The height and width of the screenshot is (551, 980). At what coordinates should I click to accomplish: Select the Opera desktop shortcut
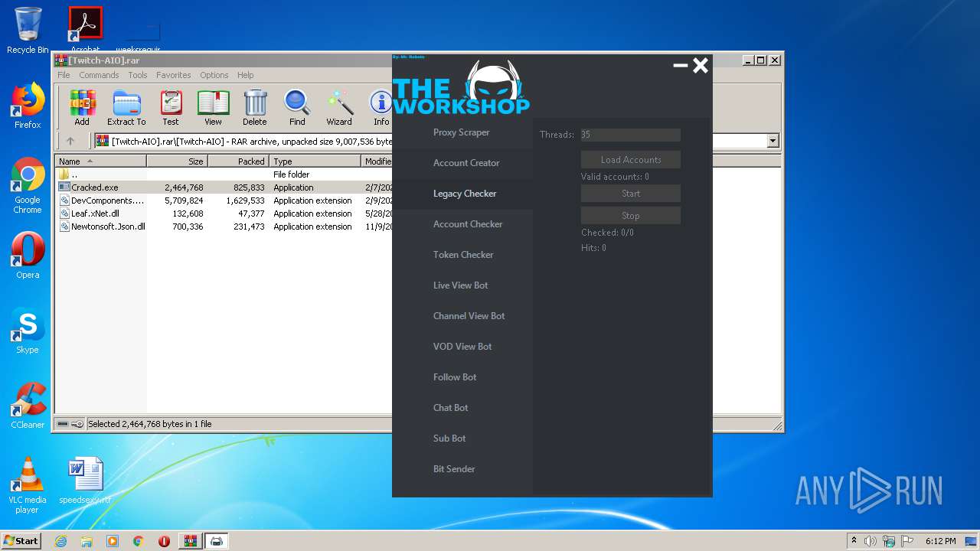[28, 256]
